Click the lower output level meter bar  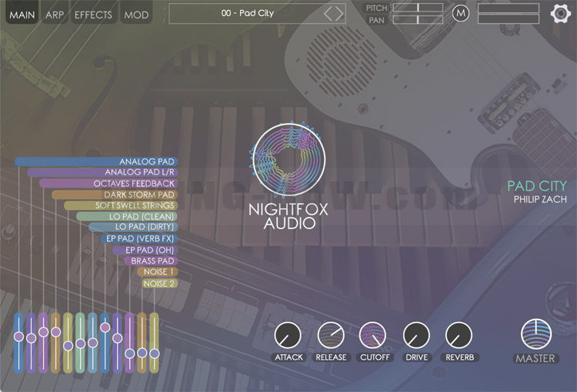coord(509,19)
